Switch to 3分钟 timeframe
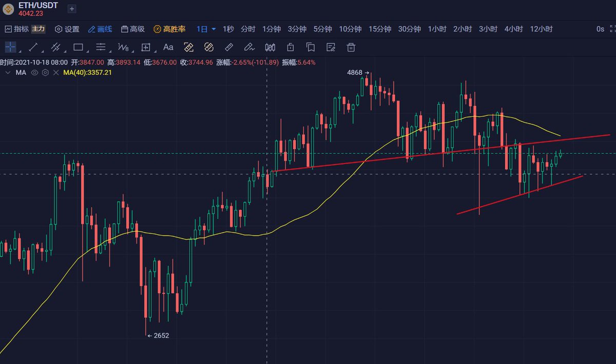 point(297,29)
